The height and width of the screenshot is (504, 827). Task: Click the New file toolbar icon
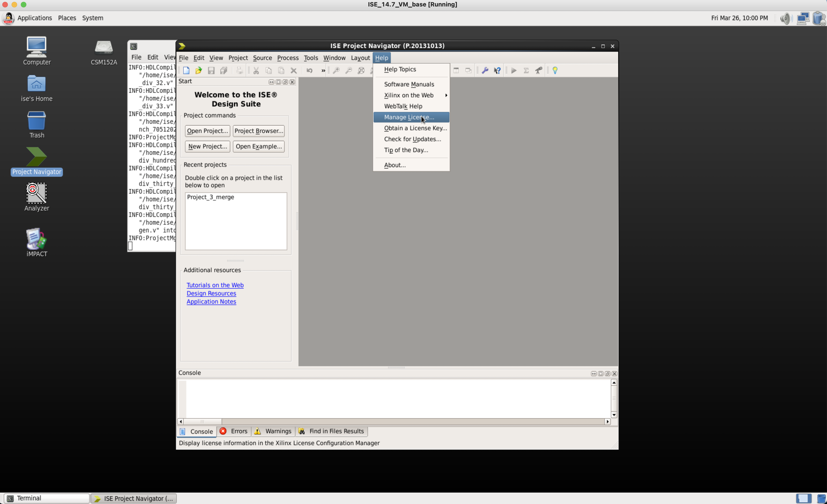pos(186,70)
